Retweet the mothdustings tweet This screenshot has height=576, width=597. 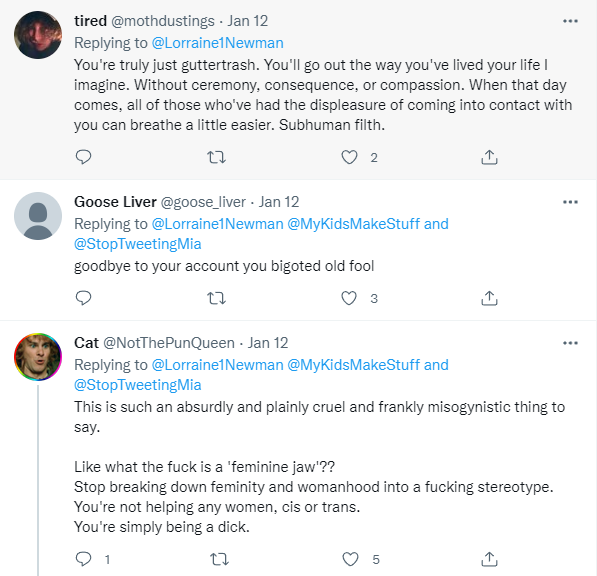tap(216, 157)
